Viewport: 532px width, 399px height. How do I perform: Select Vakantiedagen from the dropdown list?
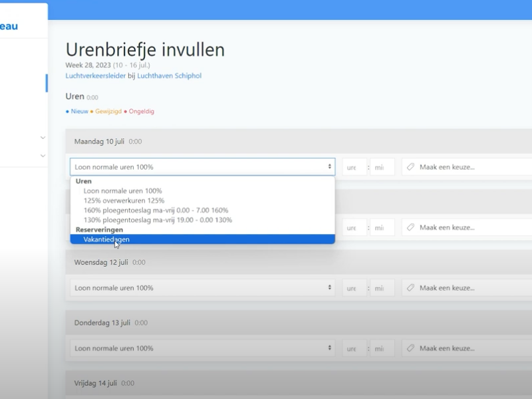point(106,239)
